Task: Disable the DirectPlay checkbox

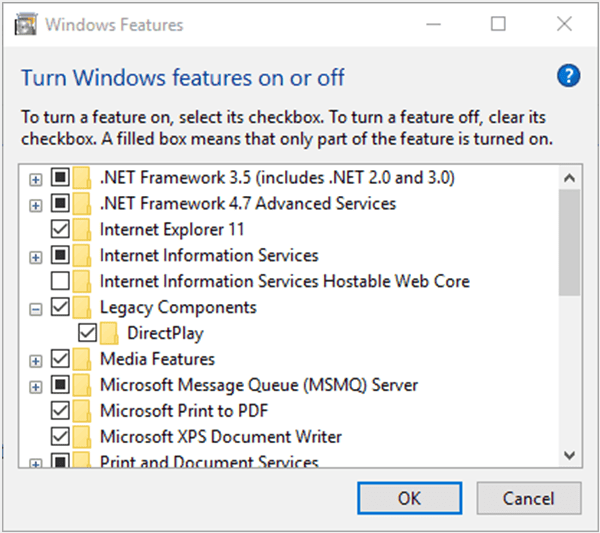Action: coord(87,333)
